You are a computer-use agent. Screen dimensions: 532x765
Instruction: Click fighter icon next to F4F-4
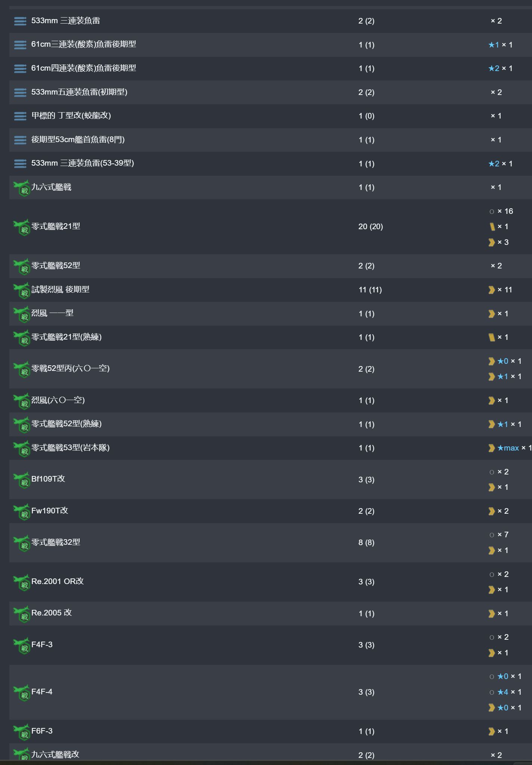(x=21, y=692)
